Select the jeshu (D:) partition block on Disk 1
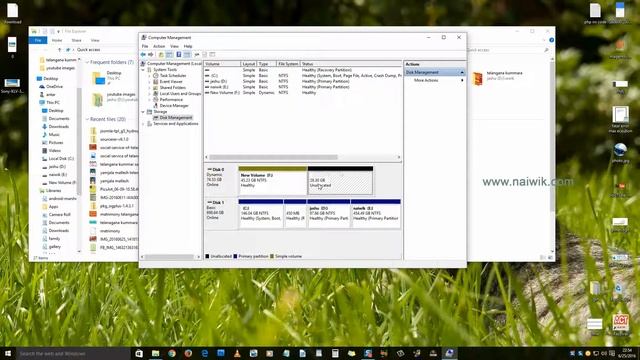The height and width of the screenshot is (360, 640). 329,213
